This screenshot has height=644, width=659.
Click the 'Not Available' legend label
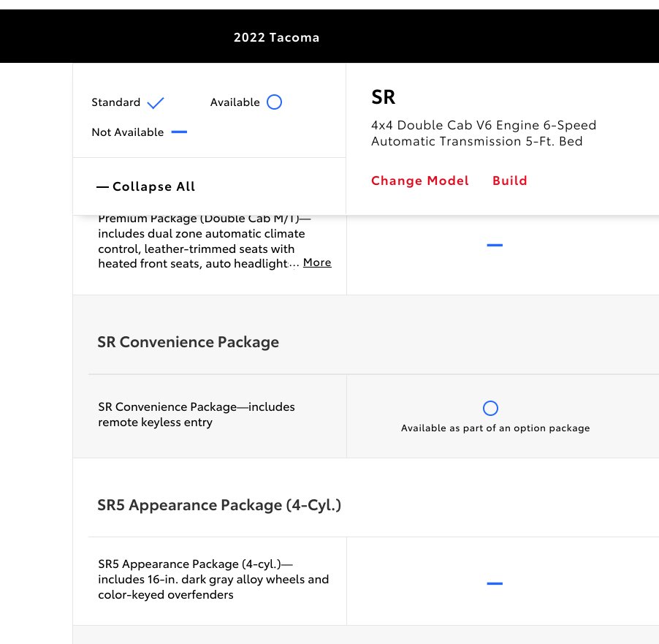(128, 132)
